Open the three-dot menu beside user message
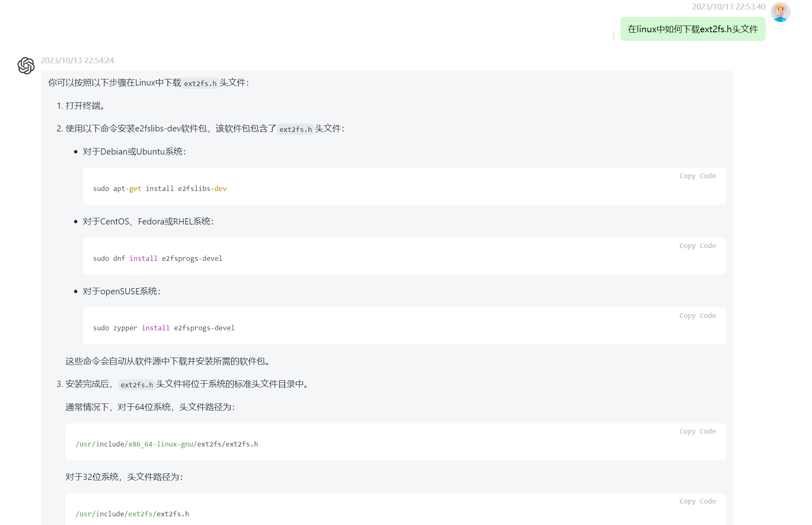 coord(613,37)
